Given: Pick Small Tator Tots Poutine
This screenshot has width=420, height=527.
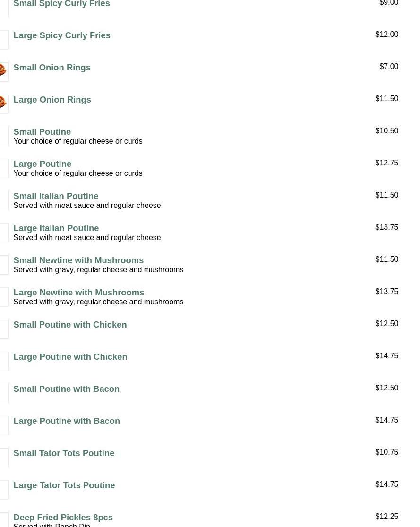Looking at the screenshot, I should pos(64,453).
